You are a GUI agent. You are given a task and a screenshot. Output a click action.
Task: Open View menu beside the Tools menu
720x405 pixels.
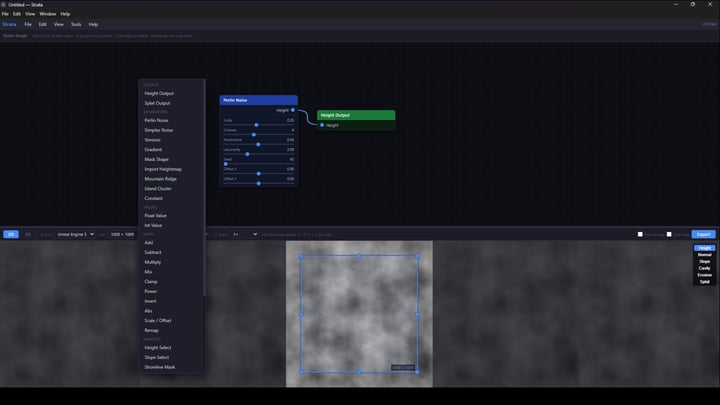click(59, 24)
